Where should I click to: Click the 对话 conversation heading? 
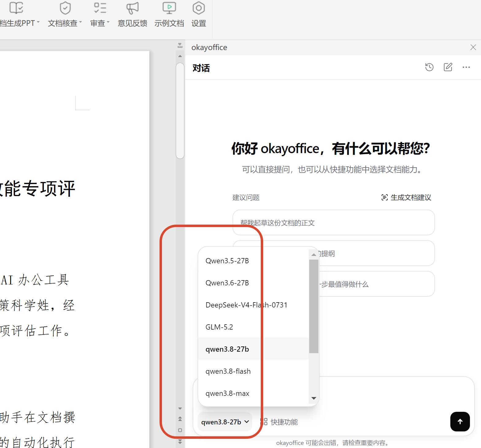click(201, 68)
